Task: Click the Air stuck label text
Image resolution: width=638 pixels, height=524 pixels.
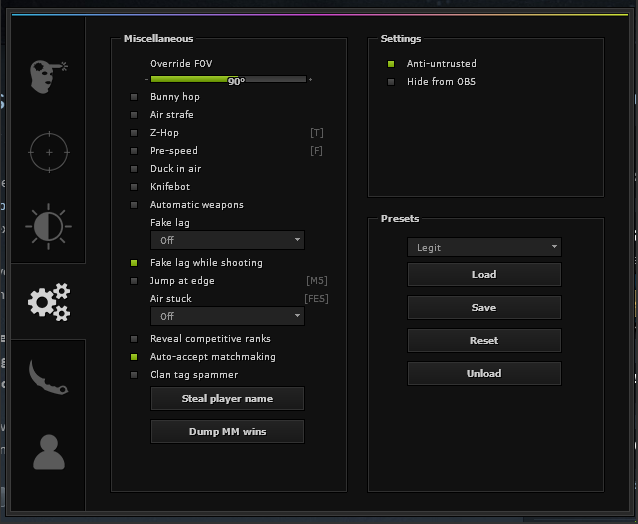Action: pyautogui.click(x=170, y=299)
